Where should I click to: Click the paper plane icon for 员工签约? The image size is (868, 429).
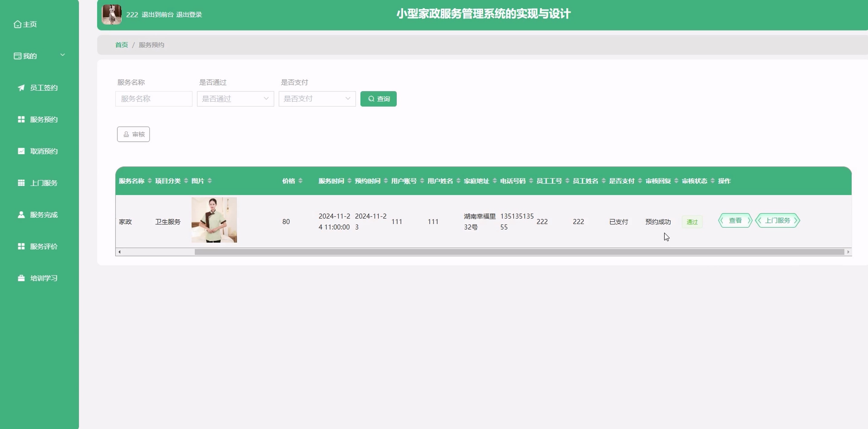(21, 87)
